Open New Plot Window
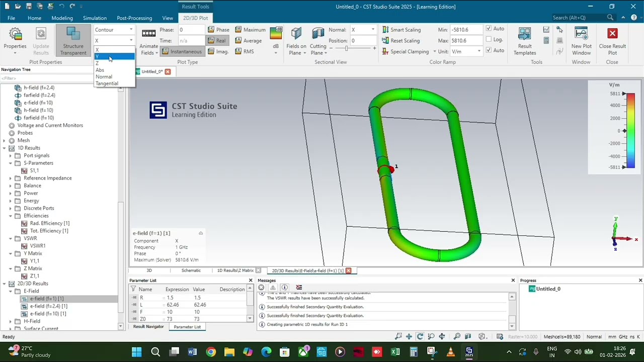644x362 pixels. click(x=581, y=41)
